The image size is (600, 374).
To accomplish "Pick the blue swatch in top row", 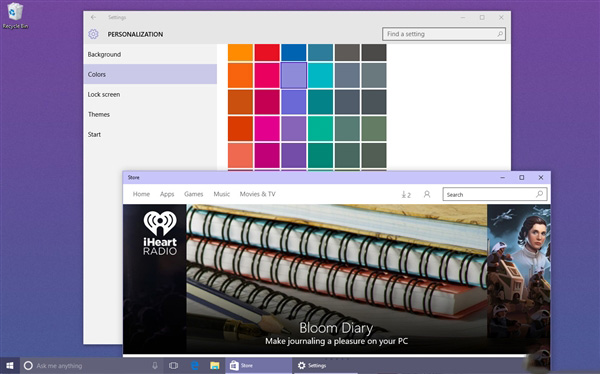I will coord(294,52).
